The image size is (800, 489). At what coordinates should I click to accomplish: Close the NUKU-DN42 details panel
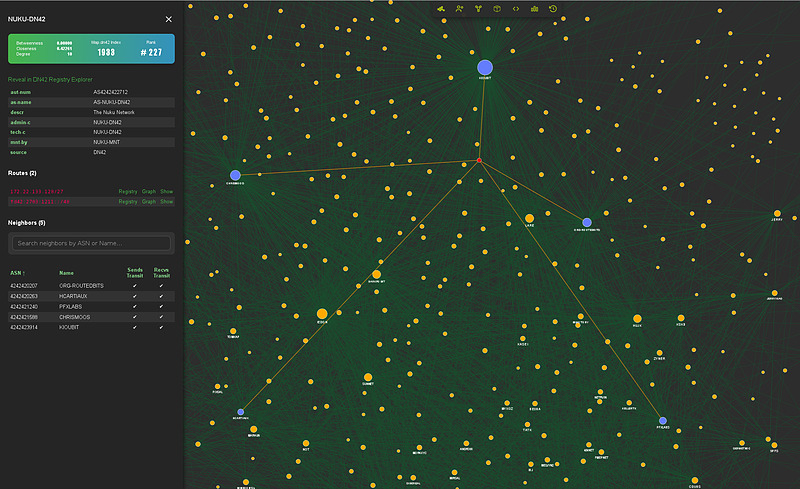(168, 19)
